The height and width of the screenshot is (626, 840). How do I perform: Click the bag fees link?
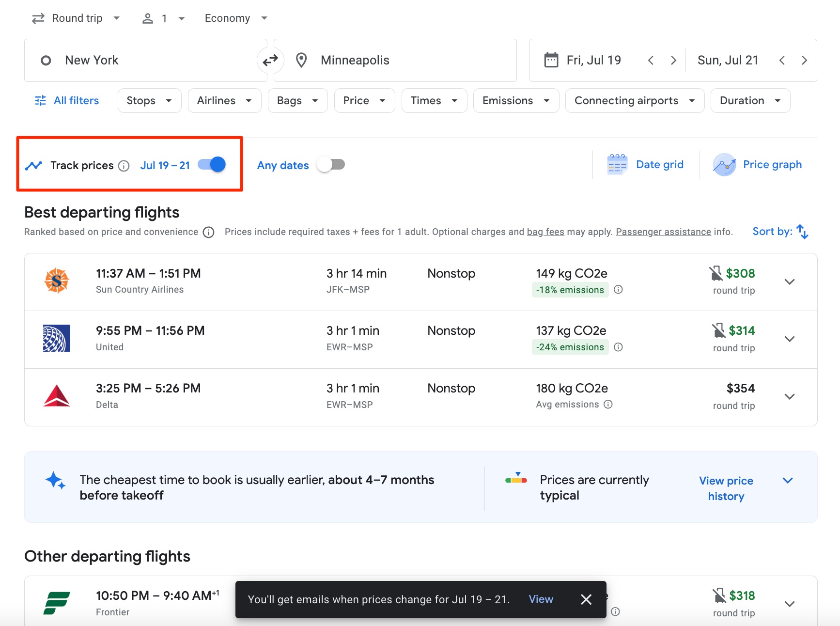[x=545, y=232]
